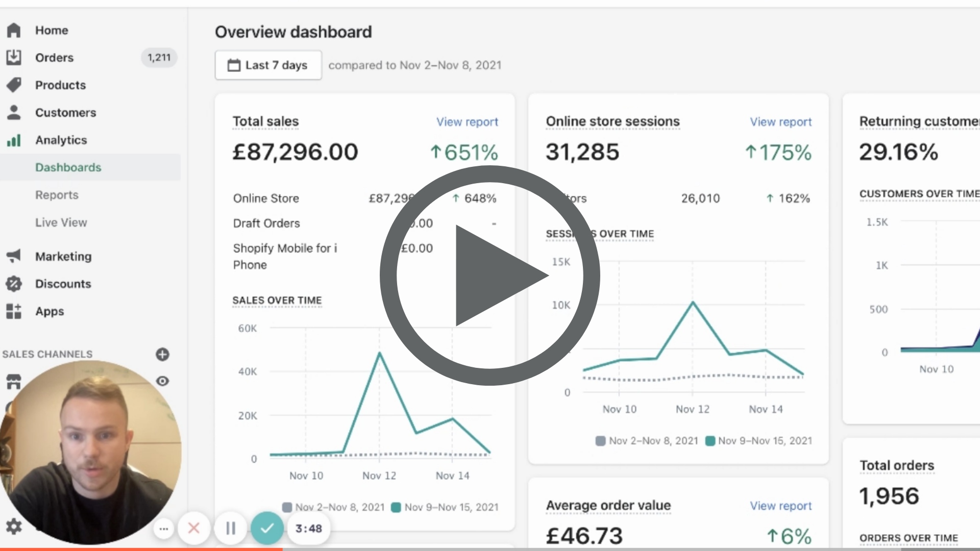Go to Customers section
This screenshot has width=980, height=551.
pos(65,113)
